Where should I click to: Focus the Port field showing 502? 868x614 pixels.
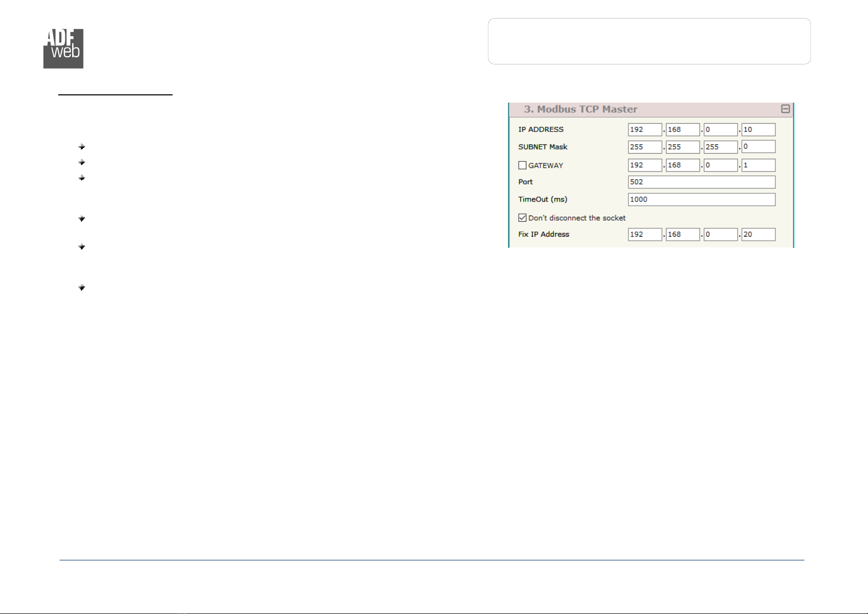point(702,182)
